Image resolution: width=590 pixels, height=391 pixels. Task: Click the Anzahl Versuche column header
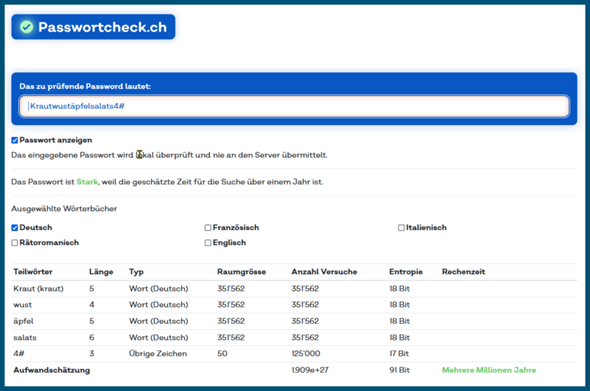click(324, 272)
